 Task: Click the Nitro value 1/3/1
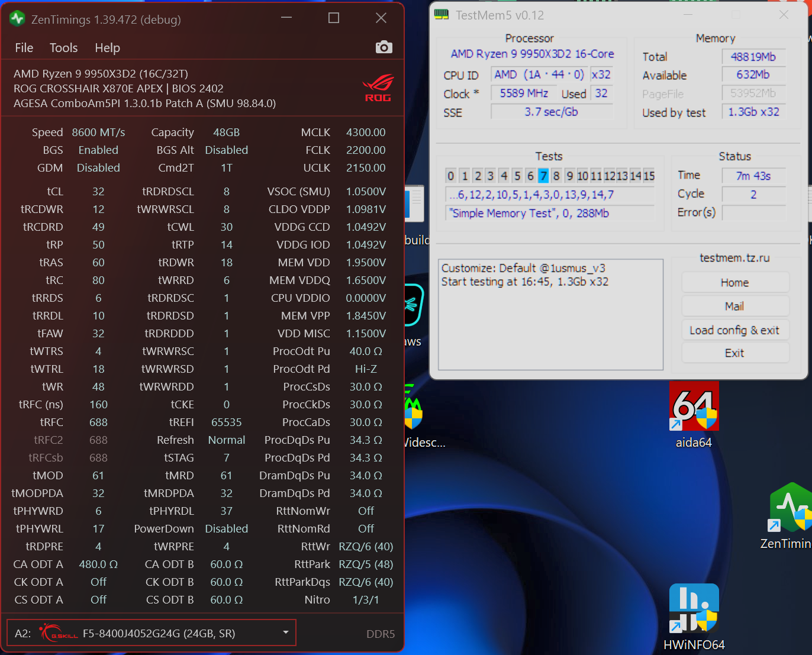click(366, 600)
